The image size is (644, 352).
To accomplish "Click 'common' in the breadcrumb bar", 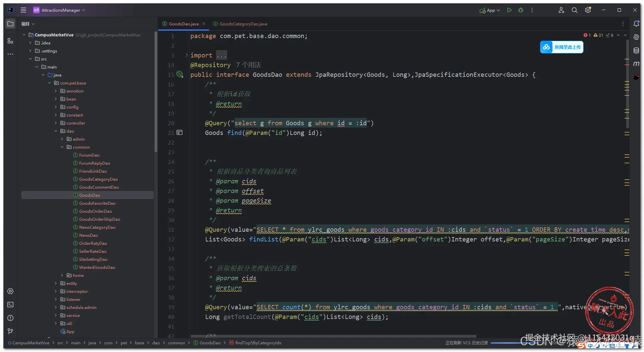I will 176,343.
